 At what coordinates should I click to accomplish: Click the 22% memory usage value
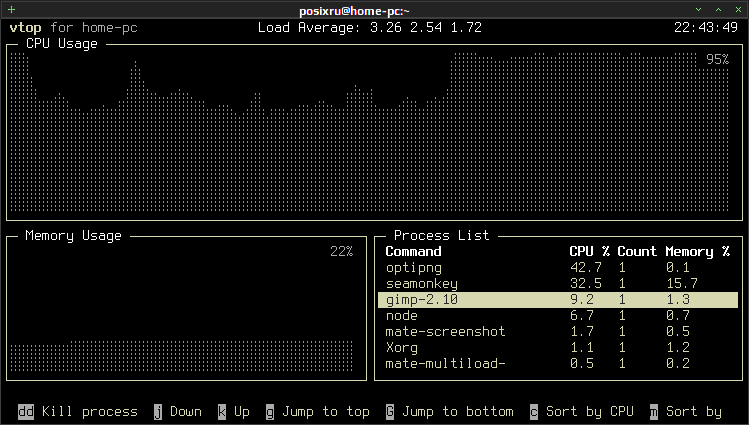pos(342,251)
